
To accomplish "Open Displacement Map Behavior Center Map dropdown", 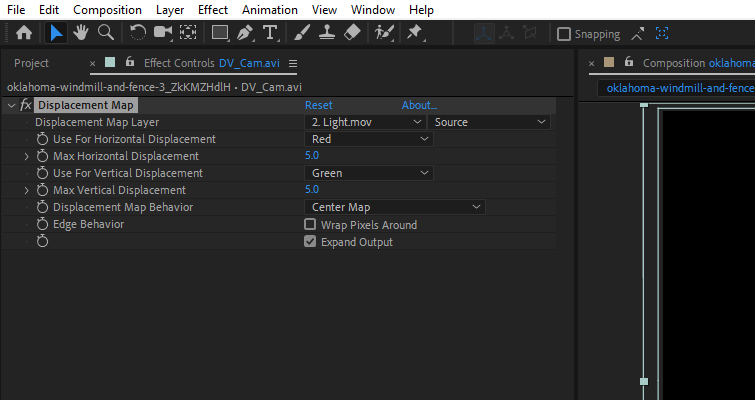I will pyautogui.click(x=394, y=207).
